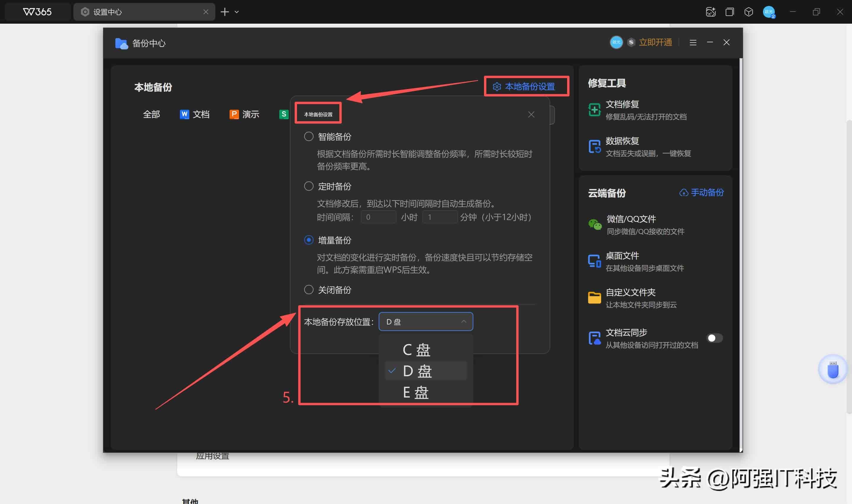Click the AI assistant icon in title bar
Viewport: 852px width, 504px height.
click(x=710, y=12)
